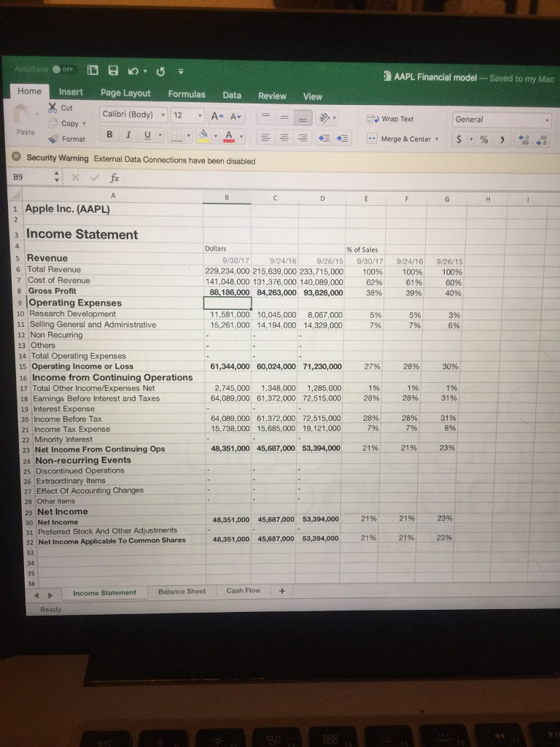Dismiss the Security Warning with X icon
The height and width of the screenshot is (747, 560).
point(16,158)
